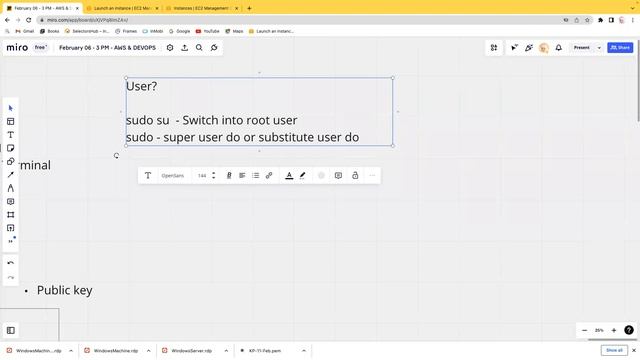This screenshot has width=640, height=360.
Task: Select the cursor tool in Miro sidebar
Action: pyautogui.click(x=11, y=108)
